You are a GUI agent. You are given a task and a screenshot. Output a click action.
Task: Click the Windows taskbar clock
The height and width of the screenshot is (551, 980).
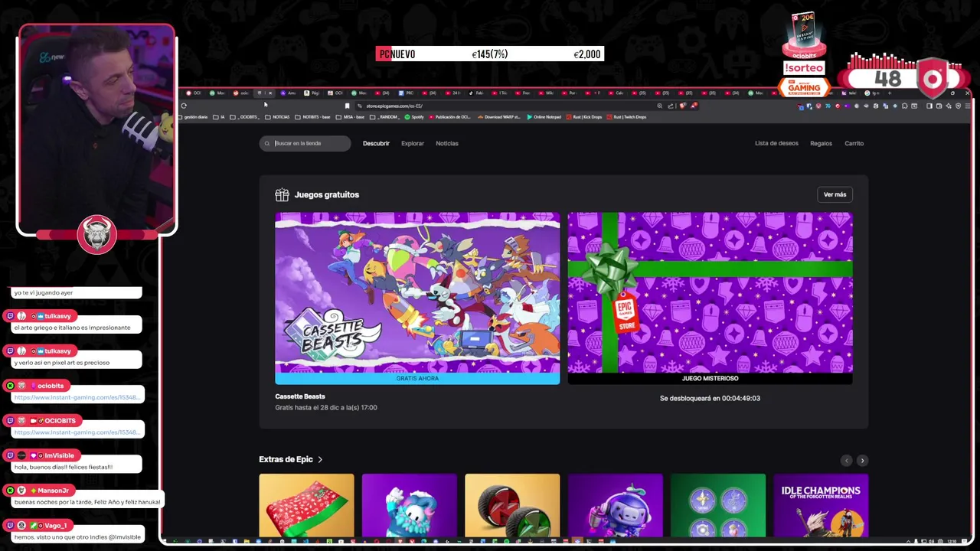(x=952, y=541)
